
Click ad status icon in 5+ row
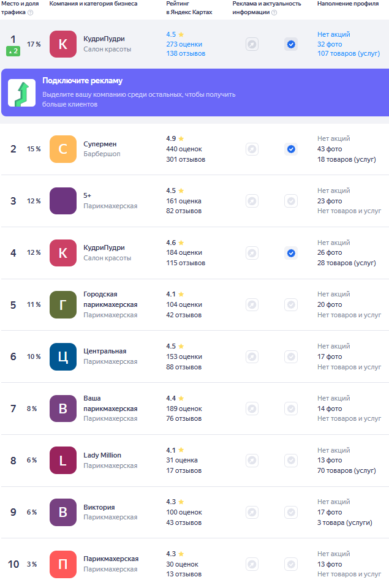coord(252,201)
